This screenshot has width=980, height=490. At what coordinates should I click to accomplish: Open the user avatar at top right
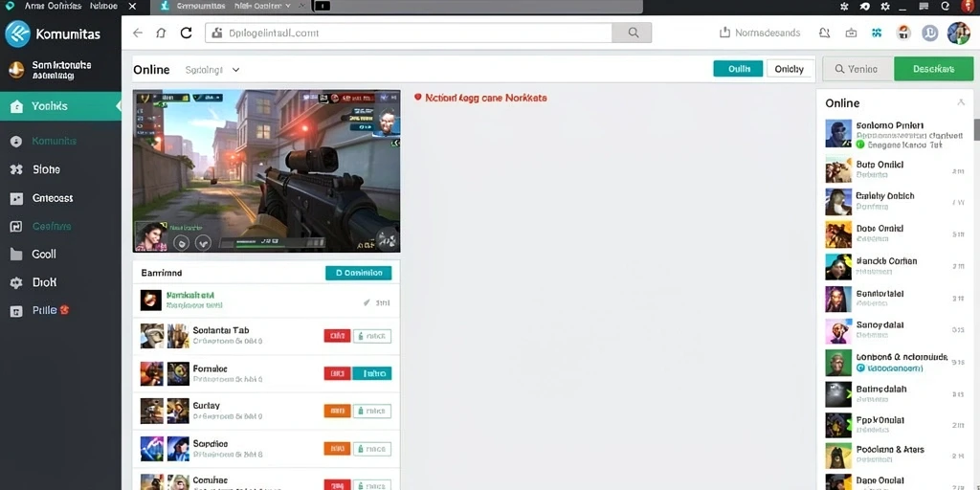958,33
